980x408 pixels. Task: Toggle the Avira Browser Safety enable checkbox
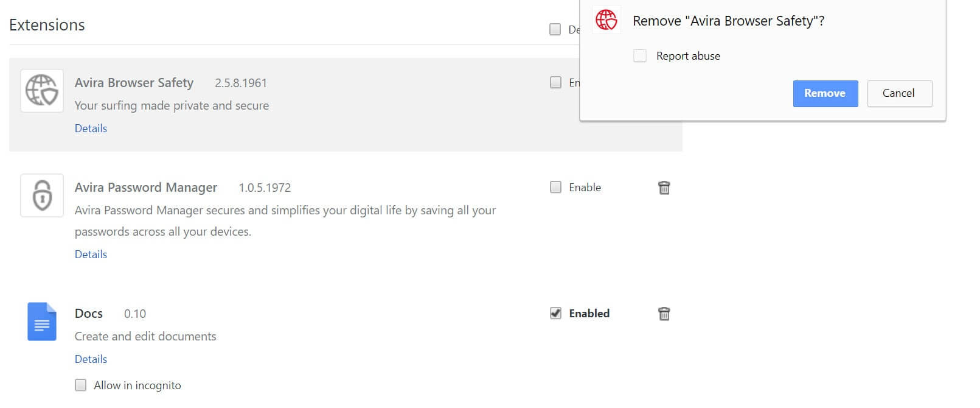tap(555, 82)
